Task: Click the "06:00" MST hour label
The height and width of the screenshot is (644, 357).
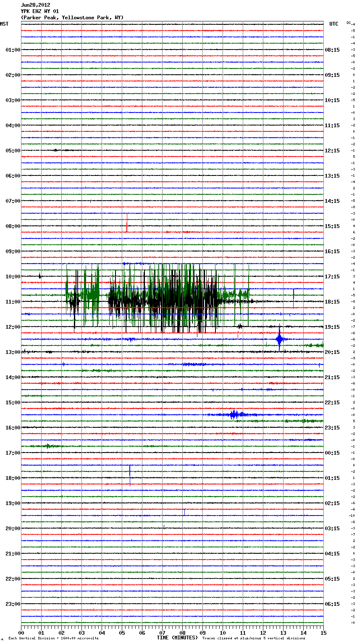Action: (x=13, y=176)
